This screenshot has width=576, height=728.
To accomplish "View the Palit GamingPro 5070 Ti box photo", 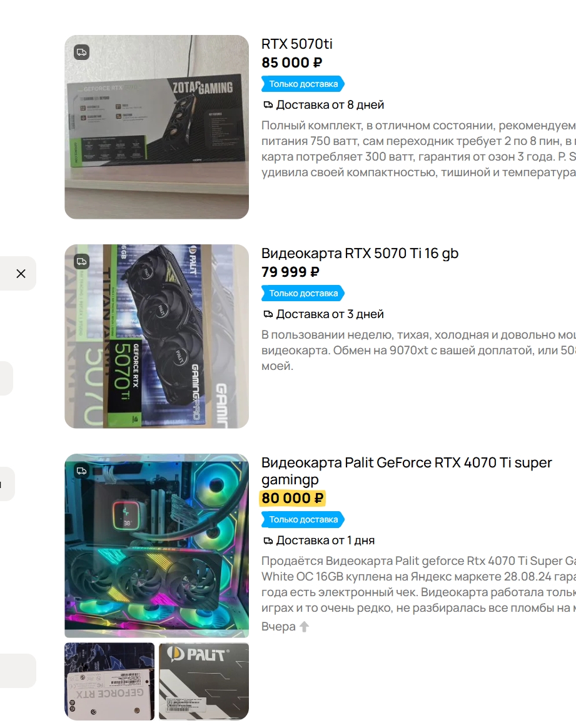I will [156, 336].
